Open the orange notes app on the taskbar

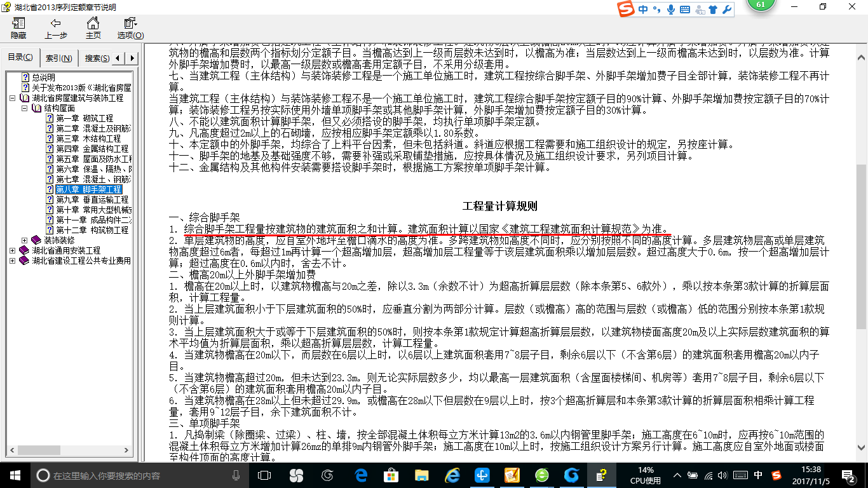point(512,475)
